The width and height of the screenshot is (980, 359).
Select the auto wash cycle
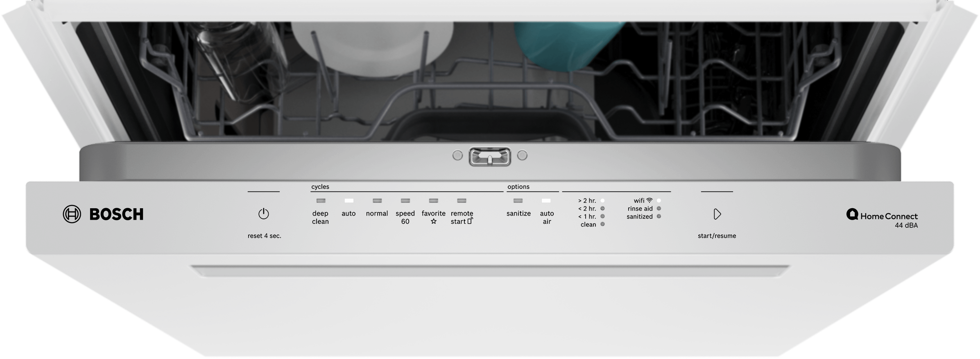point(349,213)
